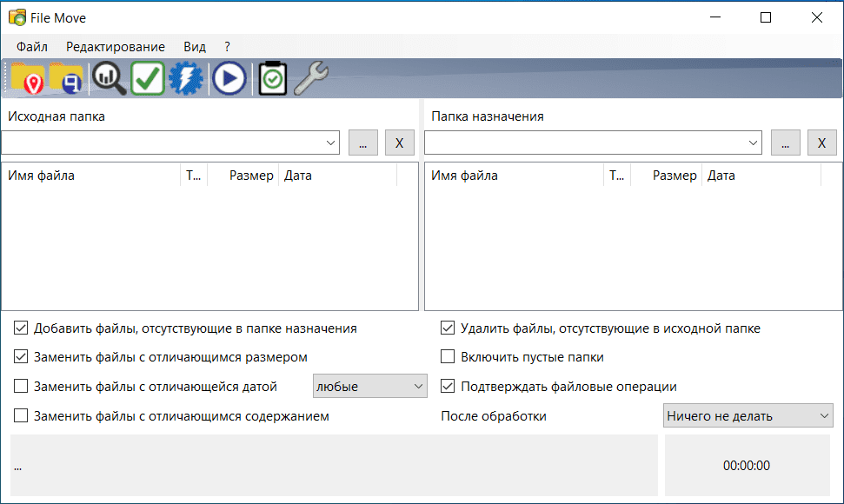This screenshot has width=844, height=504.
Task: Uncheck 'Добавить файлы, отсутствующие в папке назначения'
Action: [x=22, y=328]
